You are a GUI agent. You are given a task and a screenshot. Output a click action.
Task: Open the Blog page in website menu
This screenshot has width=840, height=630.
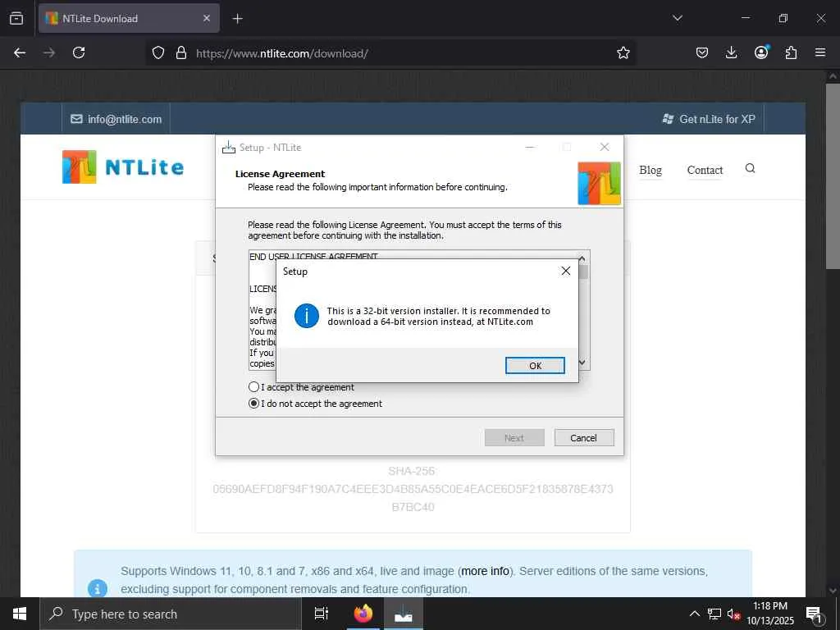(651, 170)
